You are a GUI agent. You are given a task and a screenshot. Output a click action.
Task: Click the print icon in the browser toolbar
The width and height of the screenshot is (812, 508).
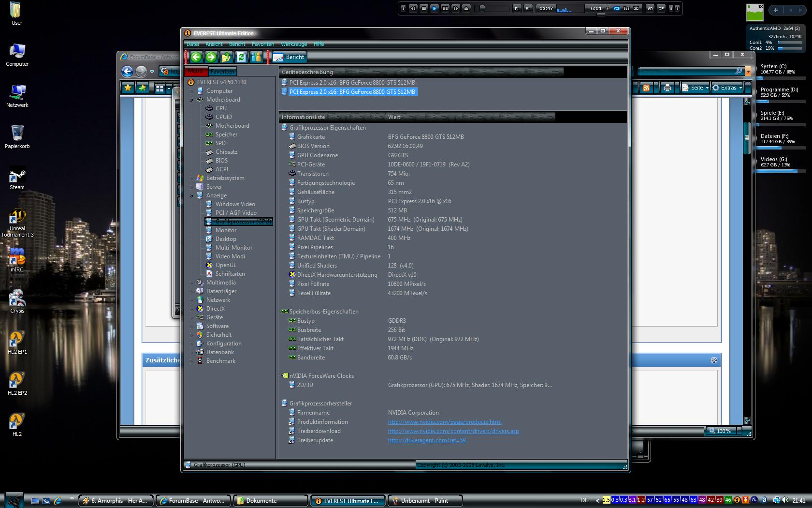[x=667, y=88]
